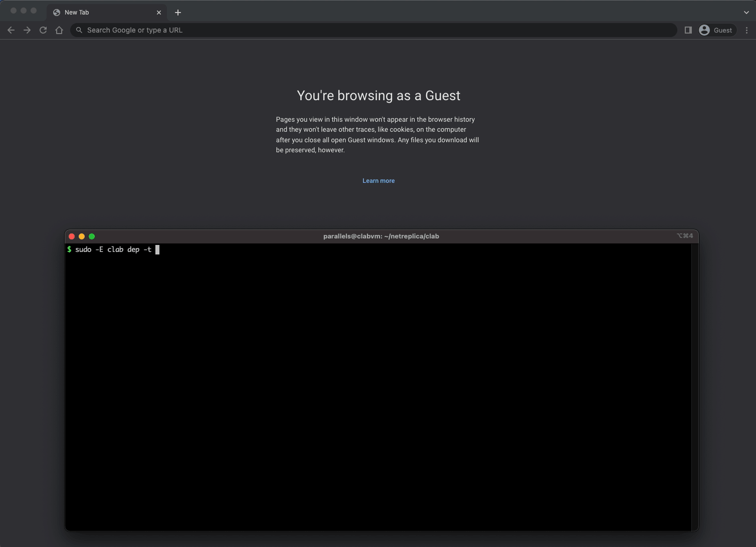Image resolution: width=756 pixels, height=547 pixels.
Task: Reload the current page
Action: tap(43, 30)
